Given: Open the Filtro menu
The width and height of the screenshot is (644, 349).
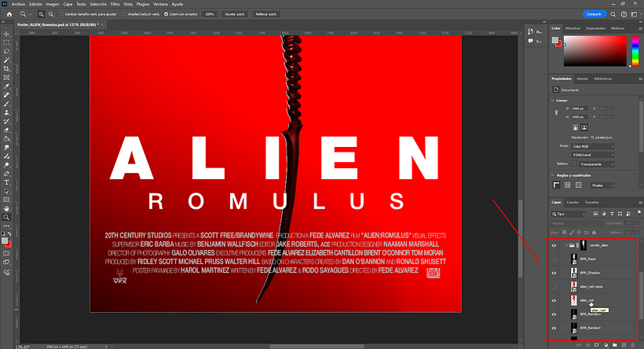Looking at the screenshot, I should pyautogui.click(x=115, y=4).
